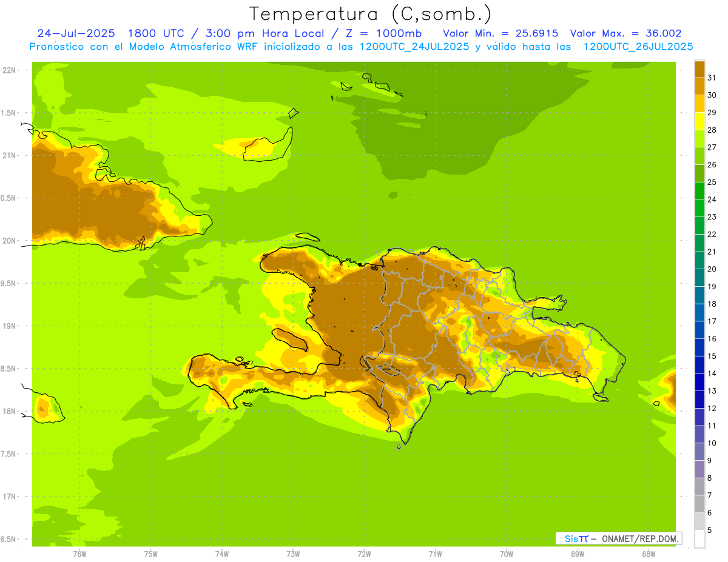Viewport: 728px width, 562px height.
Task: Select the date text "24-Jul-2025"
Action: tap(76, 33)
